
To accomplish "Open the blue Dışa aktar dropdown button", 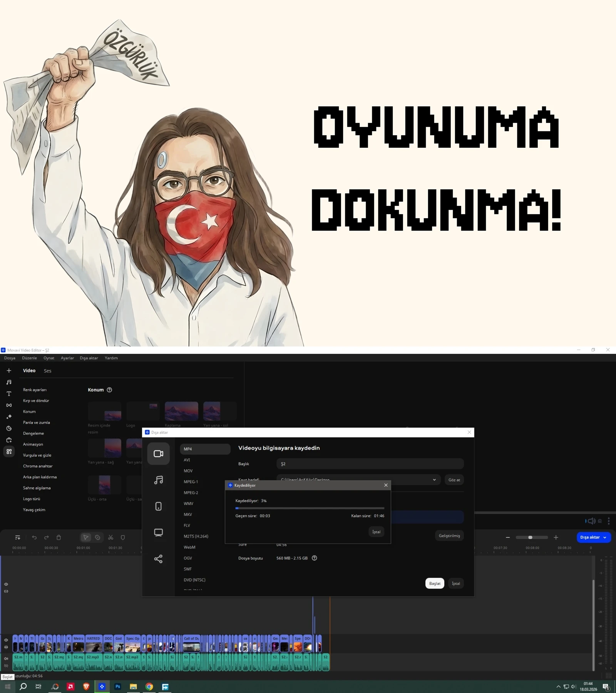I will point(593,537).
